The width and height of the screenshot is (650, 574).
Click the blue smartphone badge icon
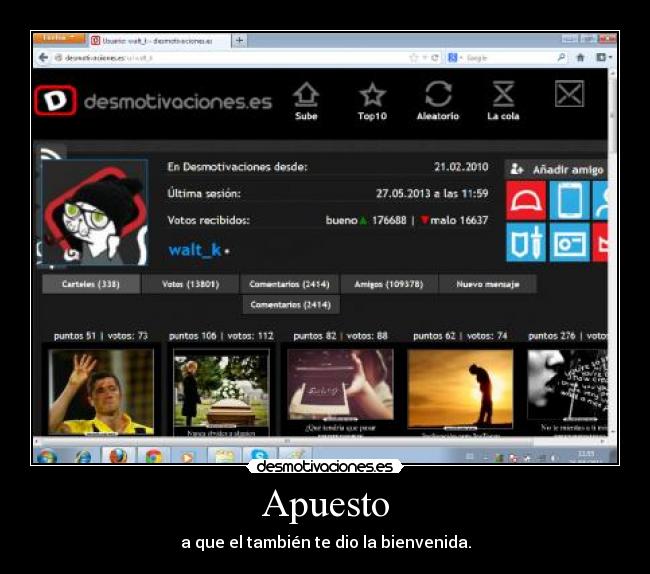pos(570,200)
